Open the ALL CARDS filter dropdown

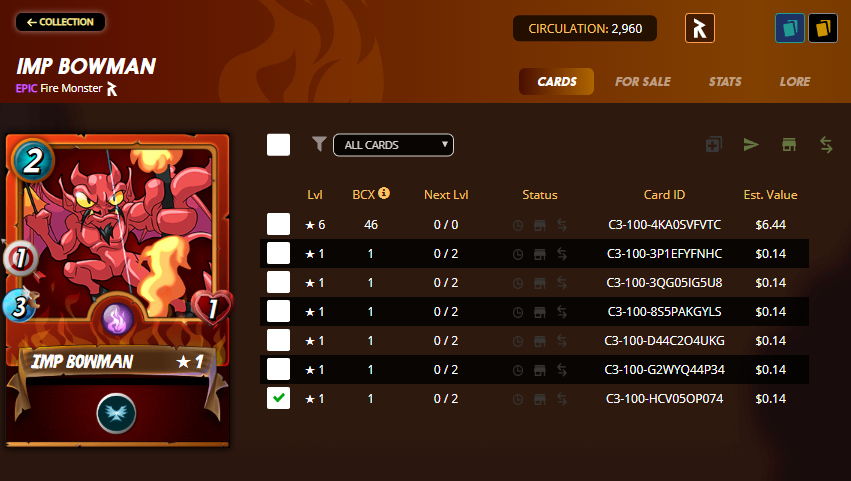click(393, 145)
